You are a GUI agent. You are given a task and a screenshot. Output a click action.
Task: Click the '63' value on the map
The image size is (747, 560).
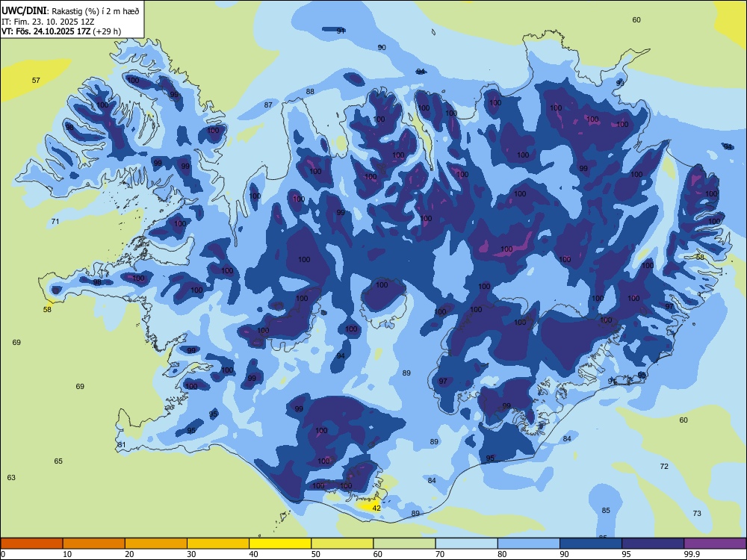coord(11,478)
